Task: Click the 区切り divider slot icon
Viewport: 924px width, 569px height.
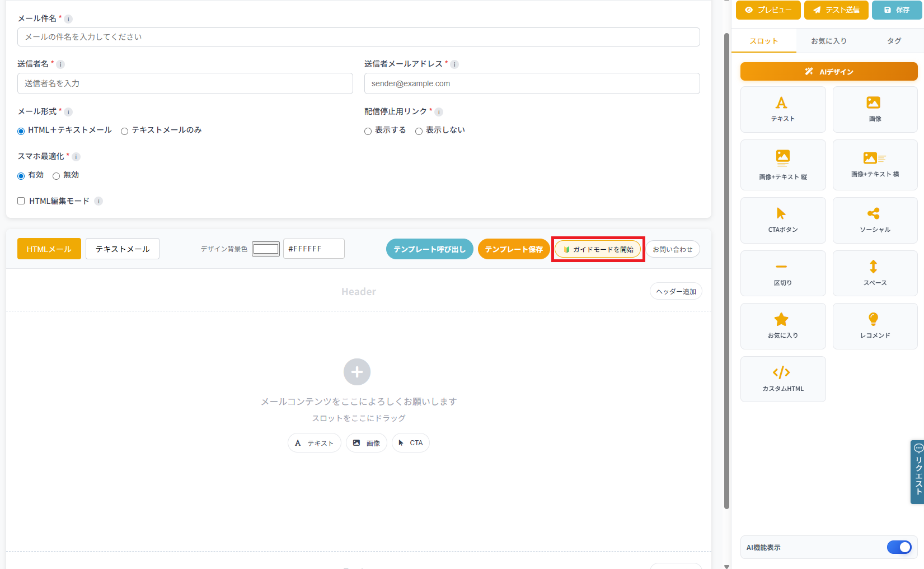Action: (782, 273)
